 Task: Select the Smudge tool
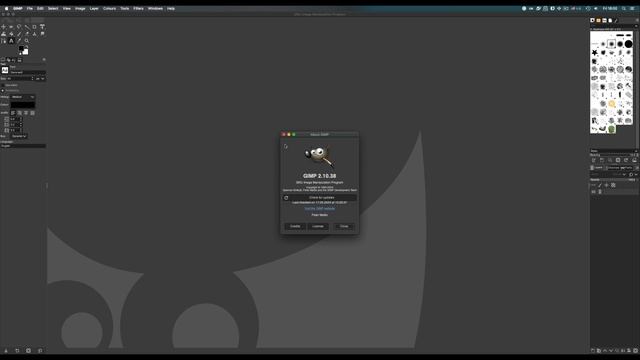pyautogui.click(x=42, y=34)
